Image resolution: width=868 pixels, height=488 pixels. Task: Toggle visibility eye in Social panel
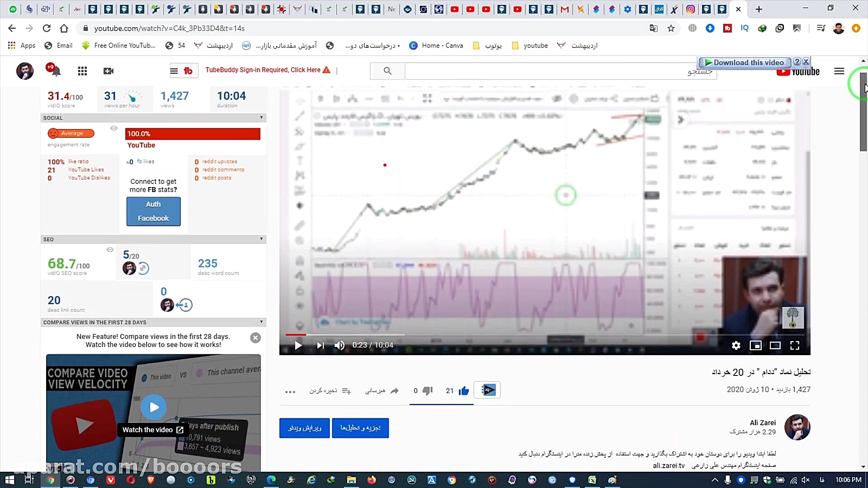coord(114,128)
